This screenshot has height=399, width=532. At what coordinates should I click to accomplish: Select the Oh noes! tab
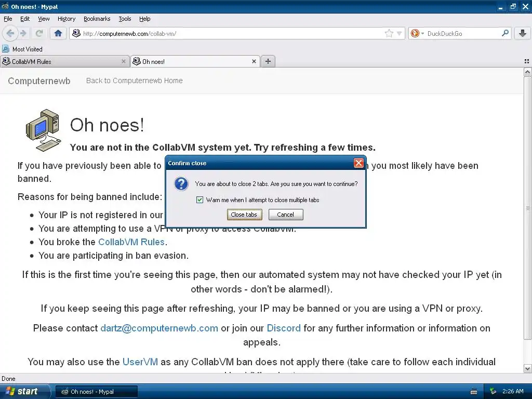[x=195, y=62]
